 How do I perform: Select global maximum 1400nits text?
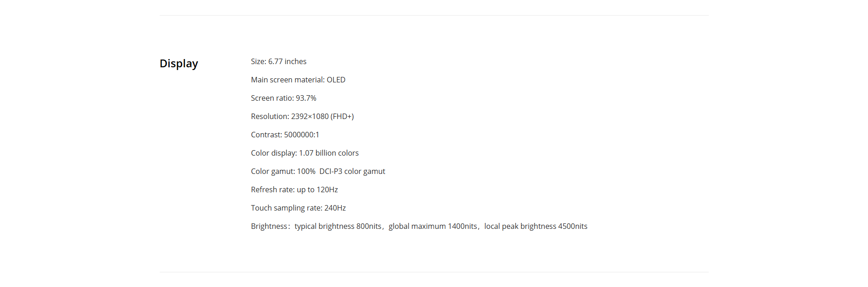433,226
